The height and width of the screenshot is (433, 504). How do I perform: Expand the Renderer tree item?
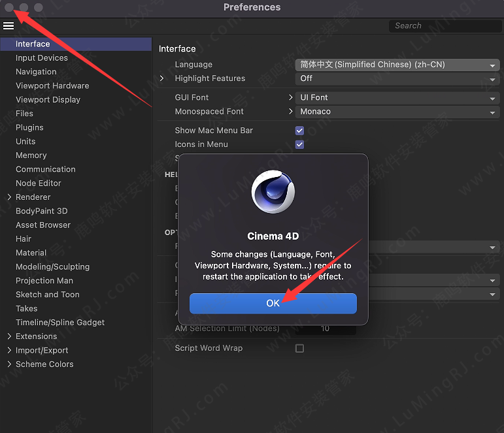(9, 197)
